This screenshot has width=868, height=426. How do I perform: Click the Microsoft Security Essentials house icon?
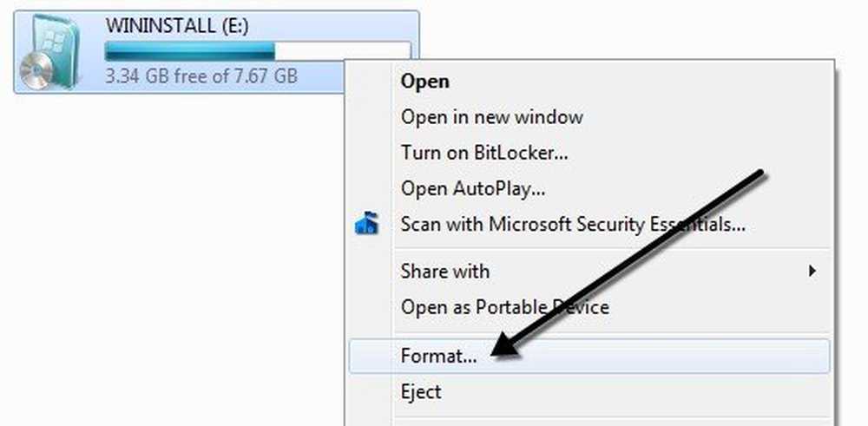pos(366,224)
